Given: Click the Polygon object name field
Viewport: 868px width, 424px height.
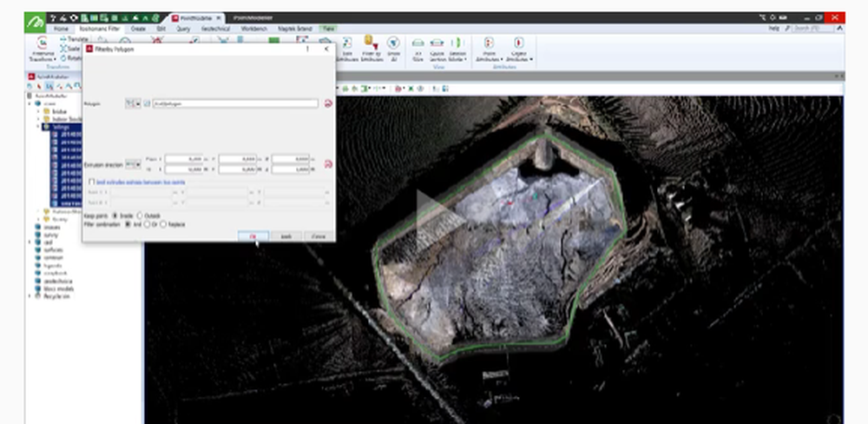Looking at the screenshot, I should [235, 103].
